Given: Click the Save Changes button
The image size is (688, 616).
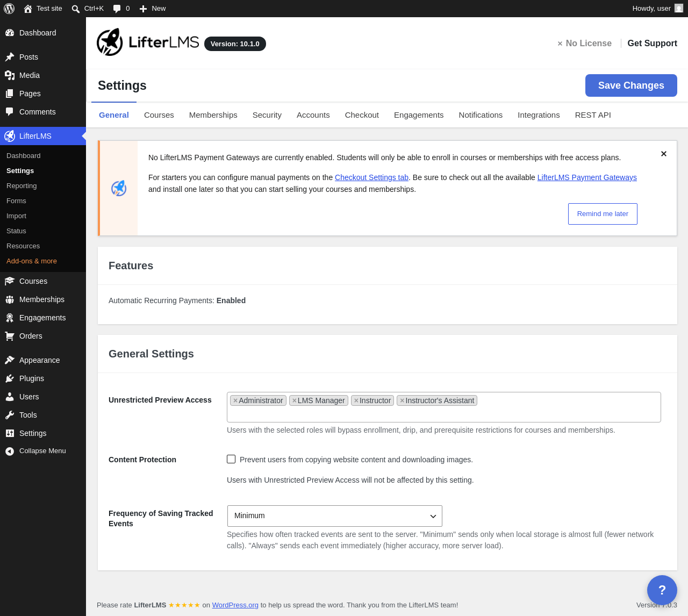Looking at the screenshot, I should tap(631, 85).
